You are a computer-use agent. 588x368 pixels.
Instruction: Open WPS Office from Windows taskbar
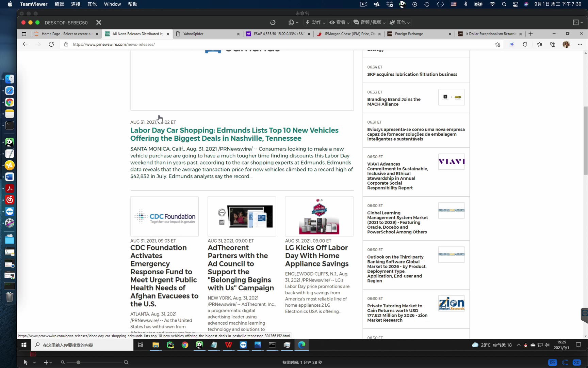pos(229,345)
